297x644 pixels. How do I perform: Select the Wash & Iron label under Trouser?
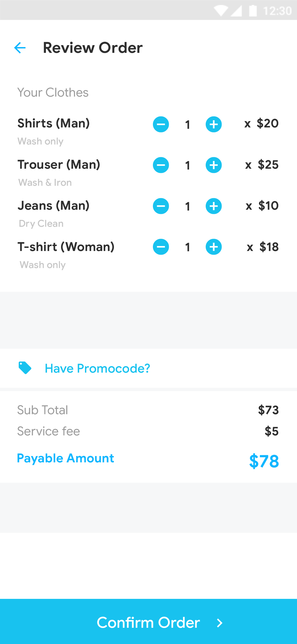[x=45, y=182]
